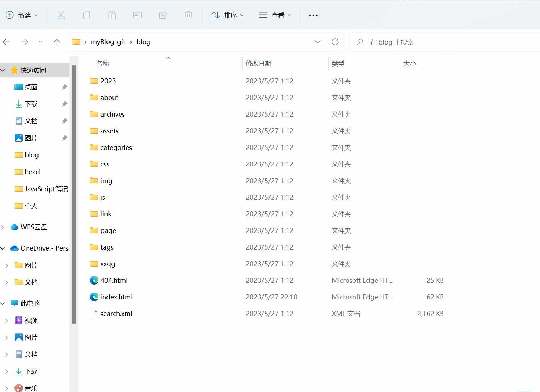This screenshot has height=392, width=540.
Task: Click the Cut scissors icon in toolbar
Action: [61, 15]
